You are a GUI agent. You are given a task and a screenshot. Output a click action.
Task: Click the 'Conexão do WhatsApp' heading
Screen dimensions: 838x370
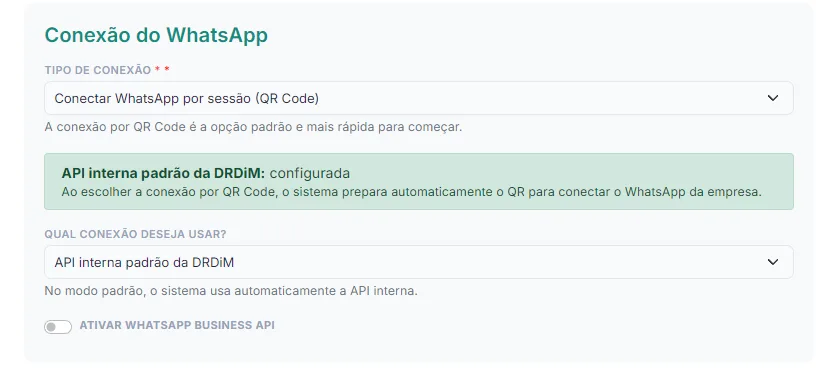(x=156, y=35)
